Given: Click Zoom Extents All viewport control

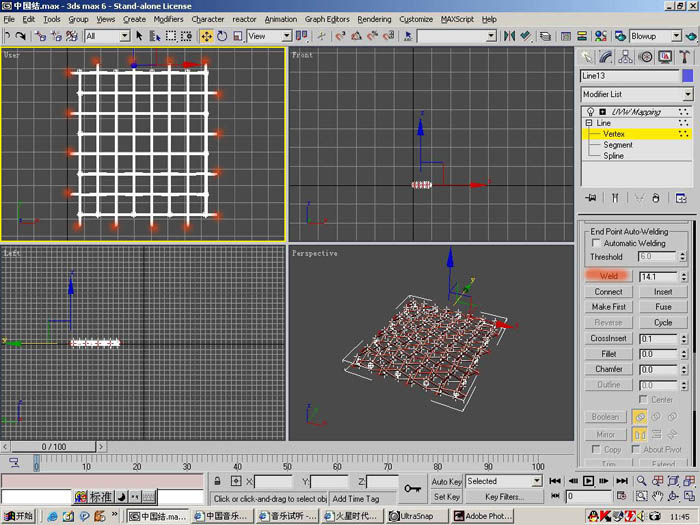Looking at the screenshot, I should coord(689,481).
